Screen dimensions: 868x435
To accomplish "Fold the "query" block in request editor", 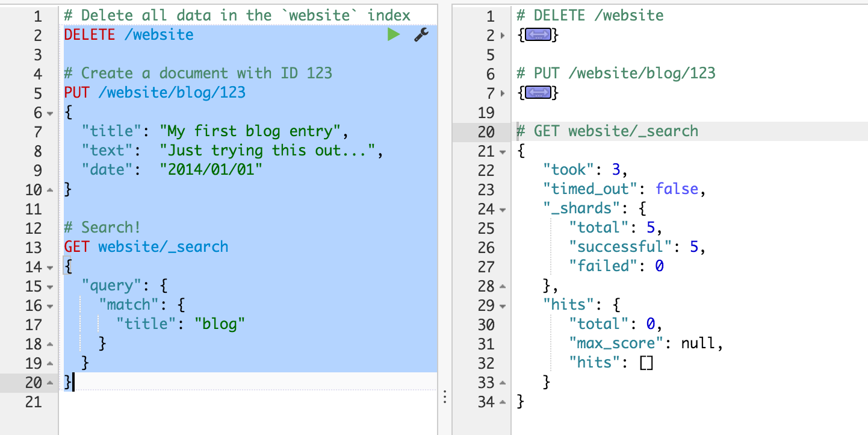I will (x=50, y=286).
